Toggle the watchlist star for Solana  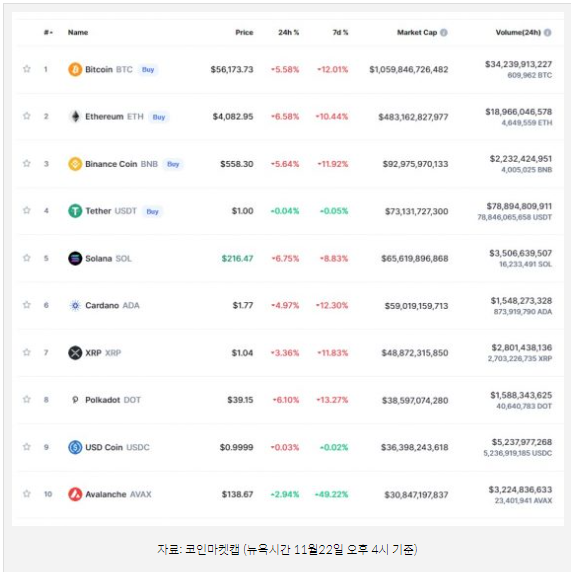point(27,258)
